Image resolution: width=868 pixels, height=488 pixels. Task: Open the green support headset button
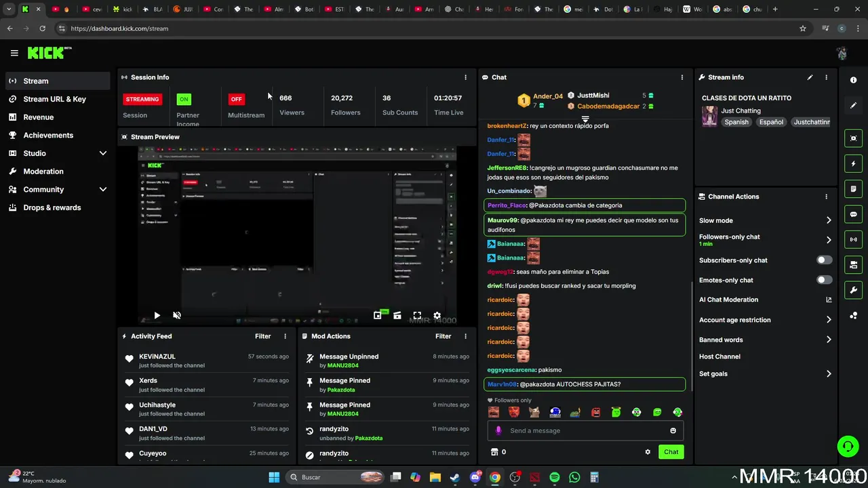coord(848,446)
